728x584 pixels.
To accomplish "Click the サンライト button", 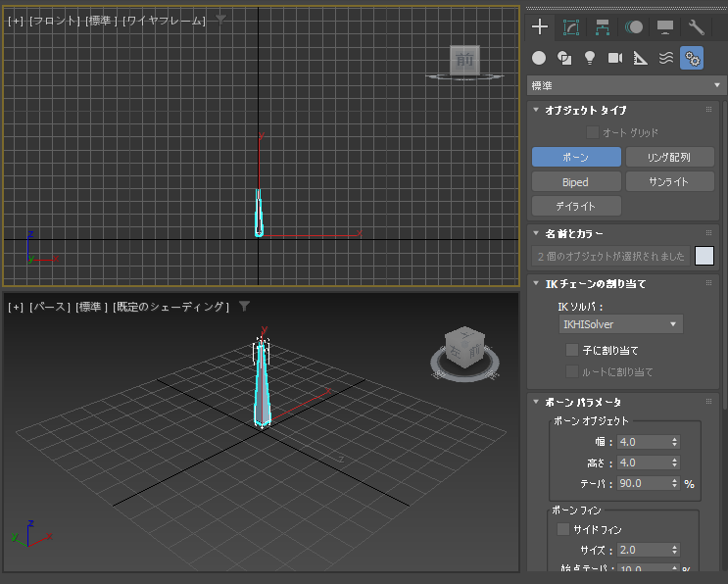I will click(x=670, y=181).
